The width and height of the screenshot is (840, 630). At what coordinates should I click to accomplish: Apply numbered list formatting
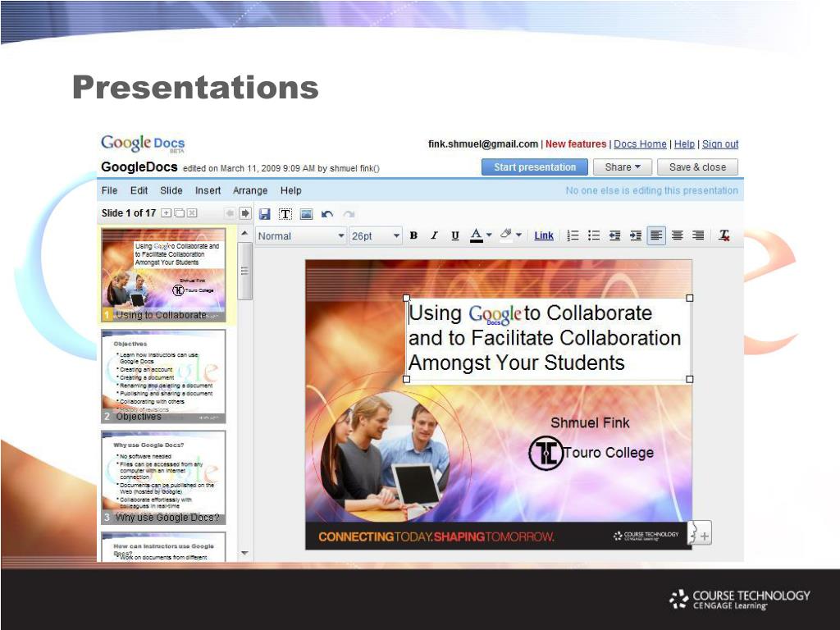point(573,235)
